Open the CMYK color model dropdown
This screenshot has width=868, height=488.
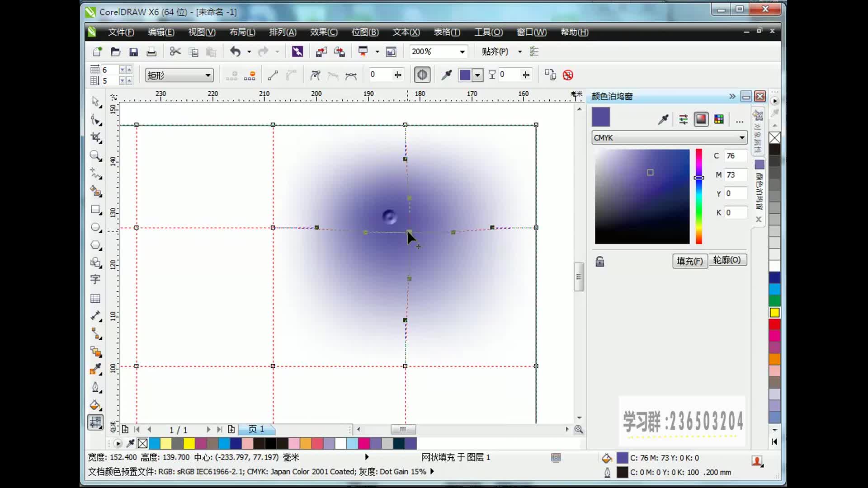point(741,138)
